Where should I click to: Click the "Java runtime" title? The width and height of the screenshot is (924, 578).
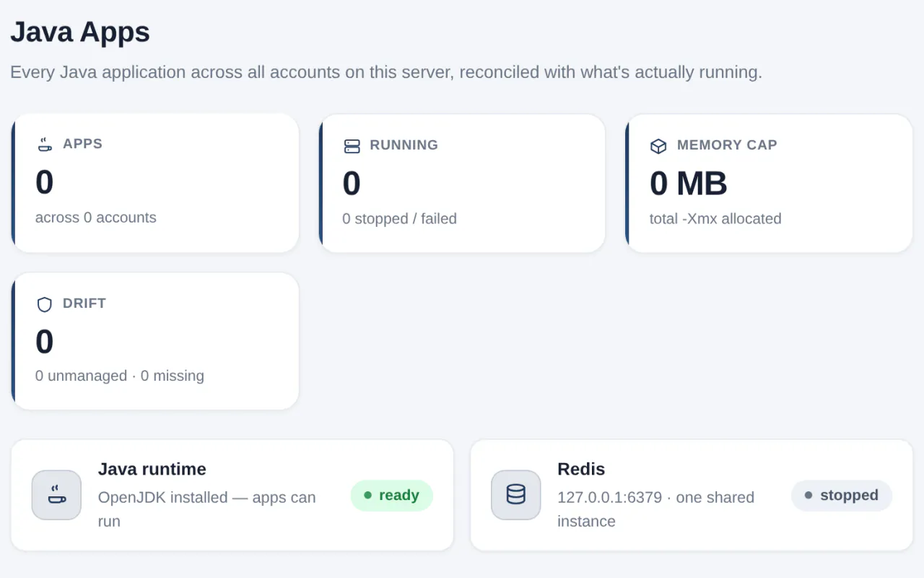(152, 470)
